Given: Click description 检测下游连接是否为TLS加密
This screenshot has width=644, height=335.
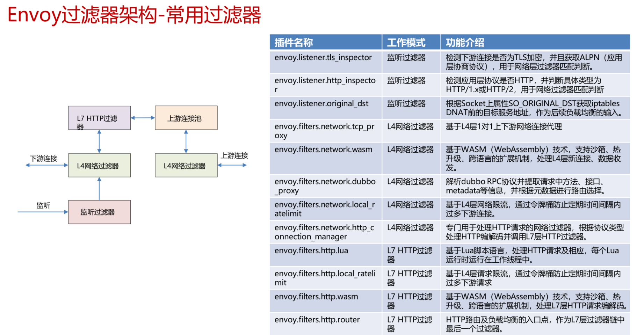Looking at the screenshot, I should click(x=535, y=62).
